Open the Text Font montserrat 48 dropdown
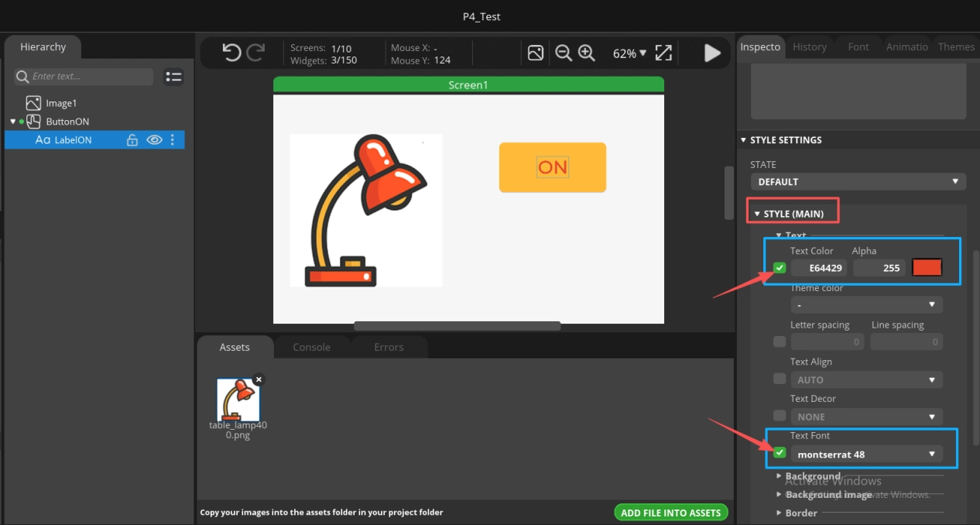This screenshot has height=525, width=980. click(x=865, y=455)
